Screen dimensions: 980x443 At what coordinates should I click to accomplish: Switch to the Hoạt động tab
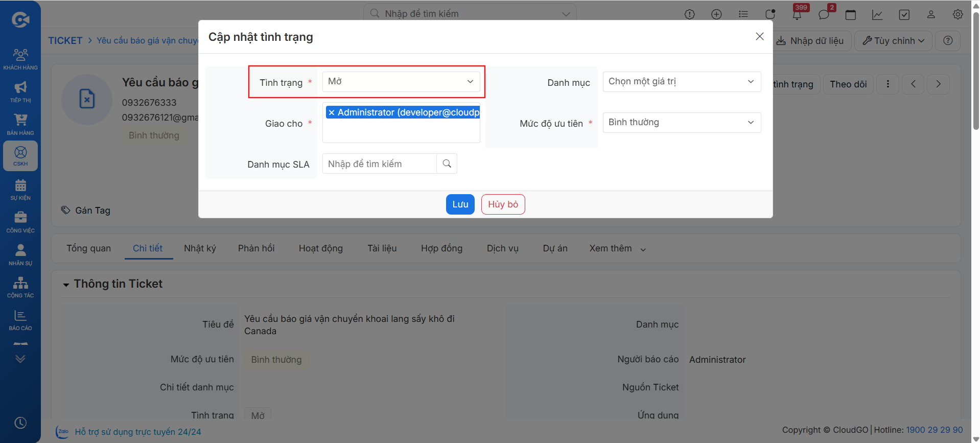tap(321, 248)
